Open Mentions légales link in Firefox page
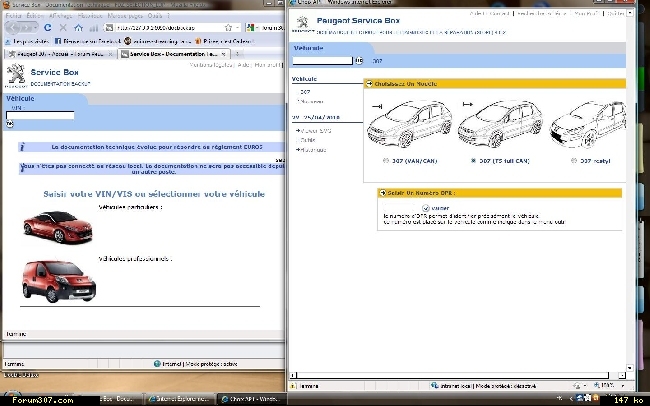 (x=211, y=65)
